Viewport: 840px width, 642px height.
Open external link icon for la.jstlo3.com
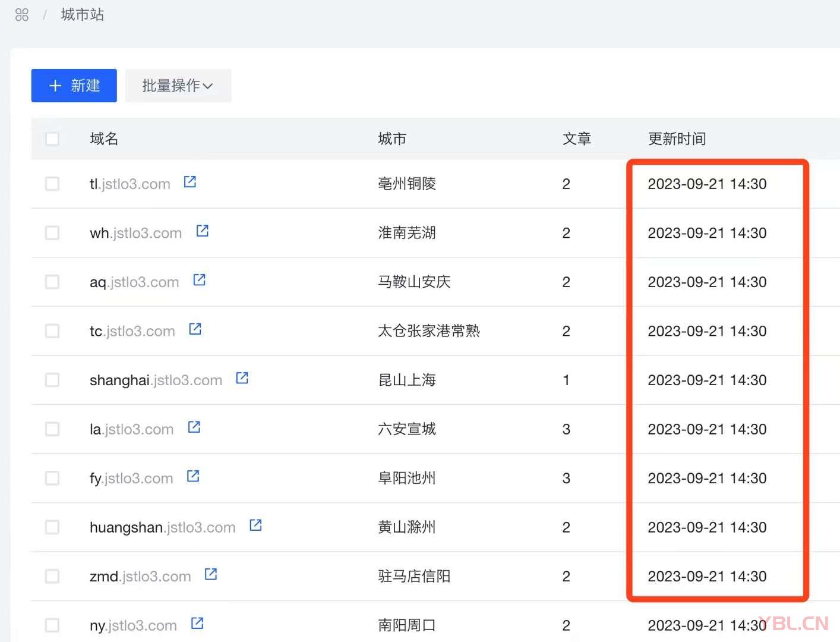pos(194,427)
